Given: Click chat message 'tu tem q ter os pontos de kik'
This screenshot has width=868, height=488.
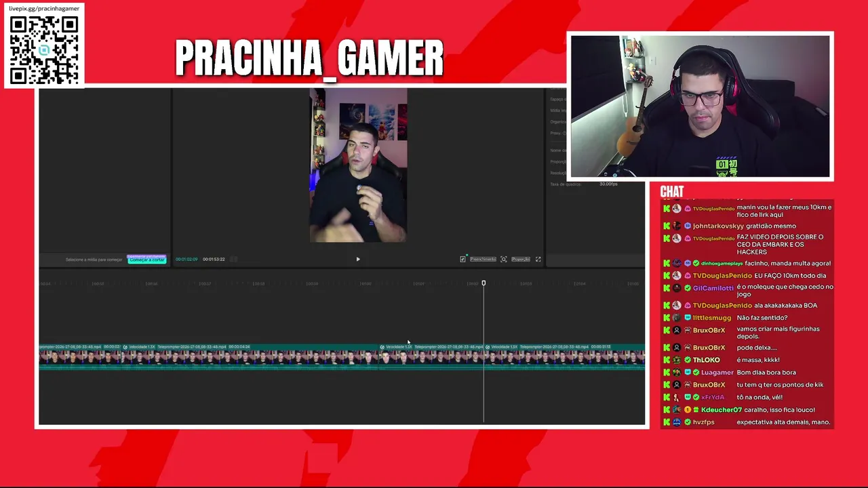Looking at the screenshot, I should click(780, 385).
